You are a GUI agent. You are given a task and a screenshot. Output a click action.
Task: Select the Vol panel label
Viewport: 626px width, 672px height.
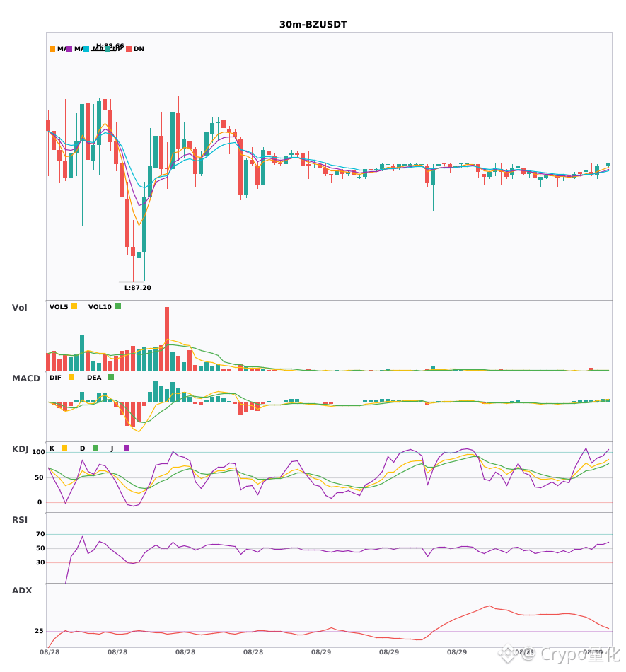[x=19, y=308]
